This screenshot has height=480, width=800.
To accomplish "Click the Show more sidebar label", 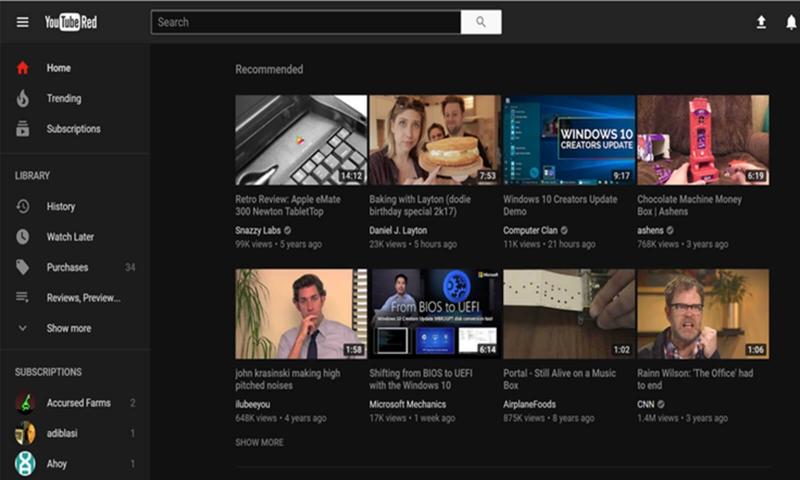I will coord(69,328).
